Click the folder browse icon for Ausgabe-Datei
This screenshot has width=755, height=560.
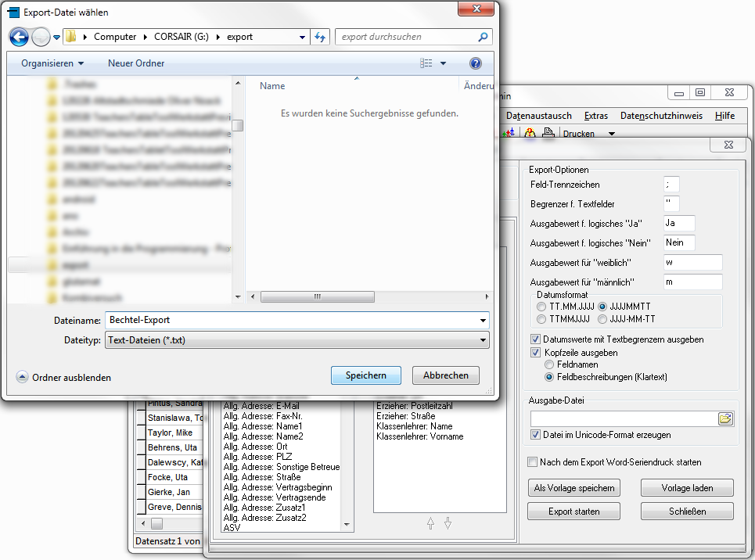(x=725, y=419)
